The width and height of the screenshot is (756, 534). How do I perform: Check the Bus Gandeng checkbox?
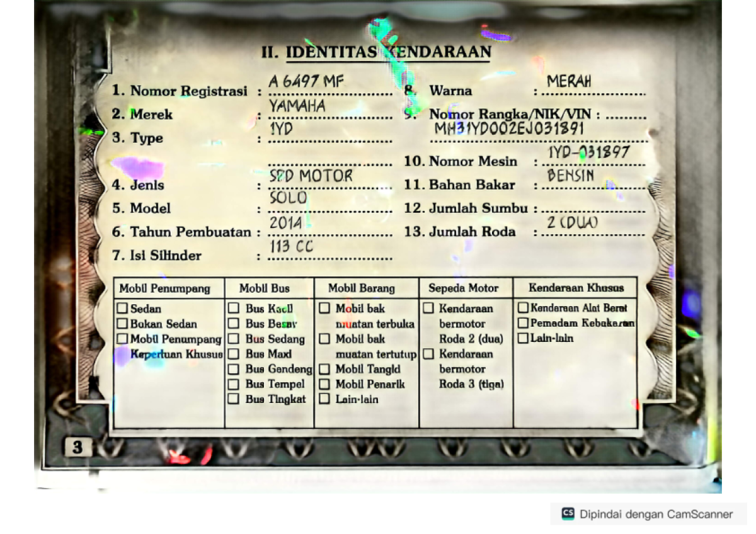tap(234, 369)
